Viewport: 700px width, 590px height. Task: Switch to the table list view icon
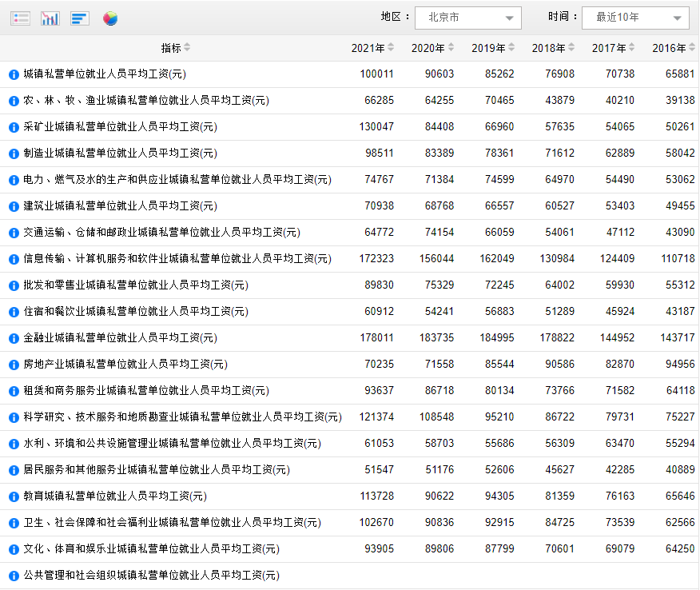[x=20, y=18]
